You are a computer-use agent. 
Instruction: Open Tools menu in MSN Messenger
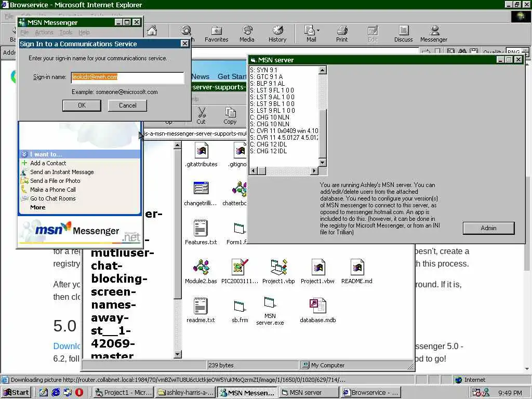pyautogui.click(x=66, y=32)
